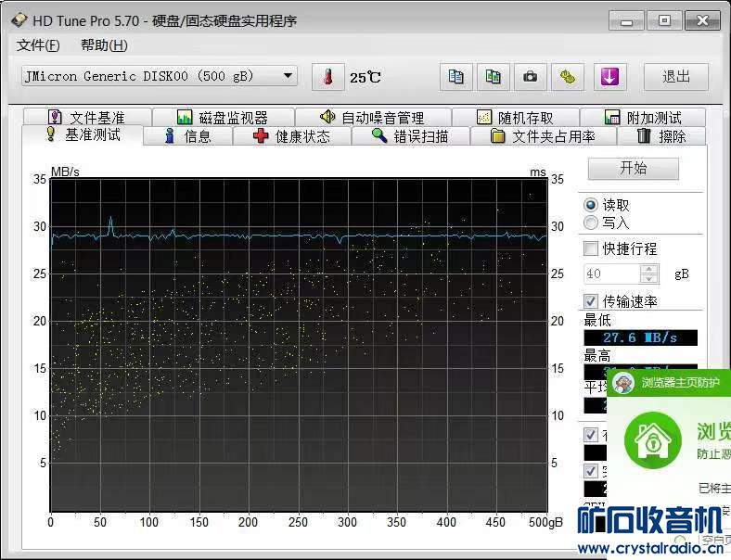The width and height of the screenshot is (731, 560).
Task: Click the HD Tune title bar app icon
Action: tap(19, 20)
